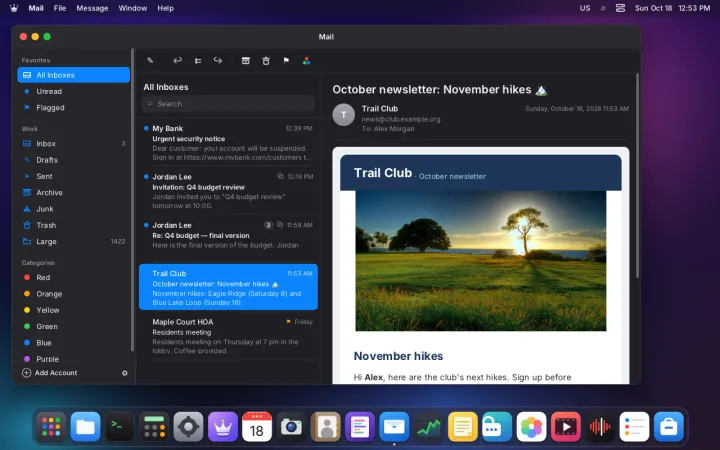Click the sidebar vertical scrollbar
The image size is (720, 450).
133,200
